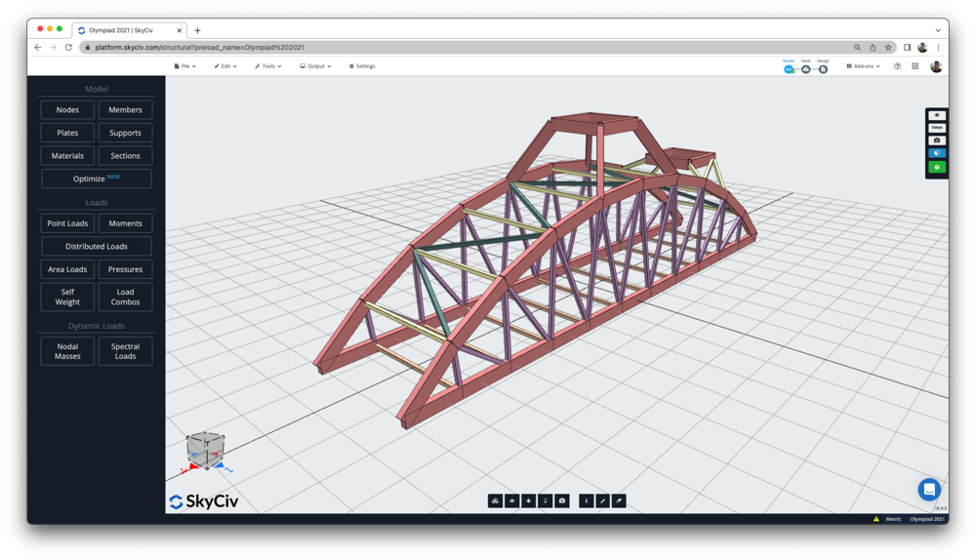This screenshot has height=560, width=976.
Task: Toggle visibility with right panel eye icon
Action: (x=937, y=115)
